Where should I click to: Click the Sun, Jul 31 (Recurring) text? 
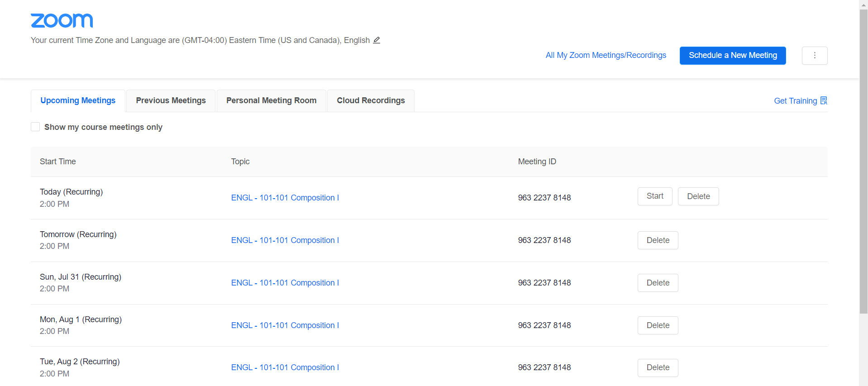(x=81, y=277)
